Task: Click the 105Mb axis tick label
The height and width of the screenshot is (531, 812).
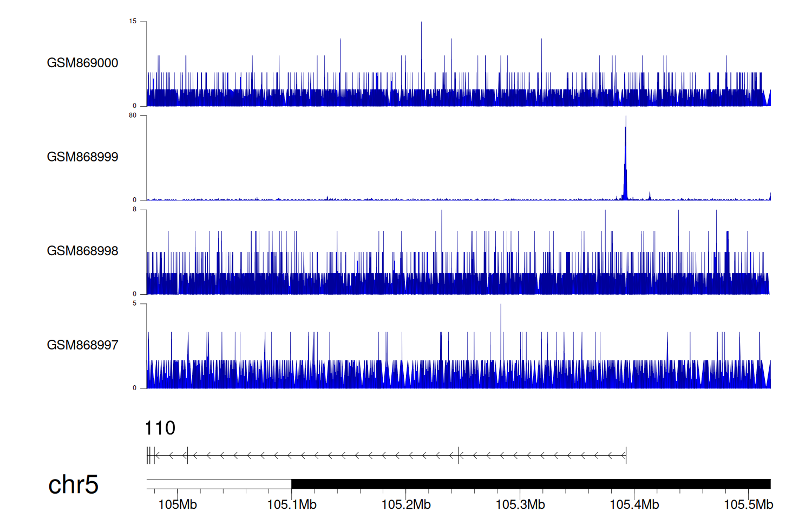Action: (x=178, y=504)
